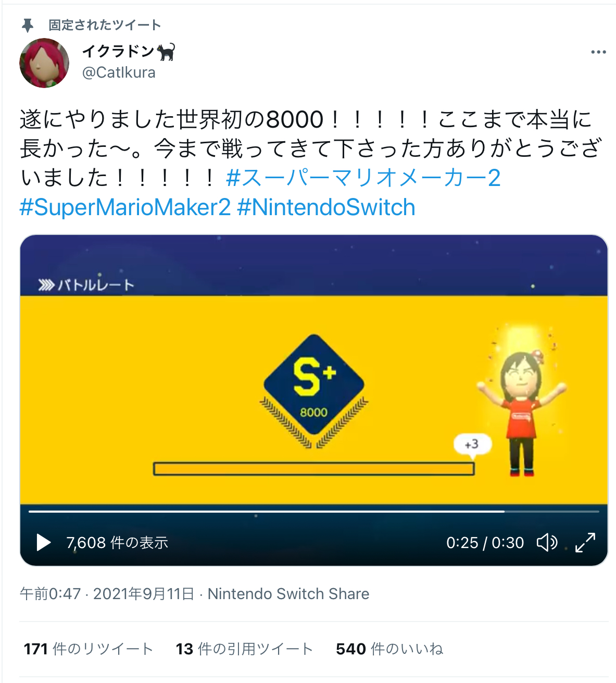The height and width of the screenshot is (683, 616).
Task: Mute the video with speaker icon
Action: [547, 542]
